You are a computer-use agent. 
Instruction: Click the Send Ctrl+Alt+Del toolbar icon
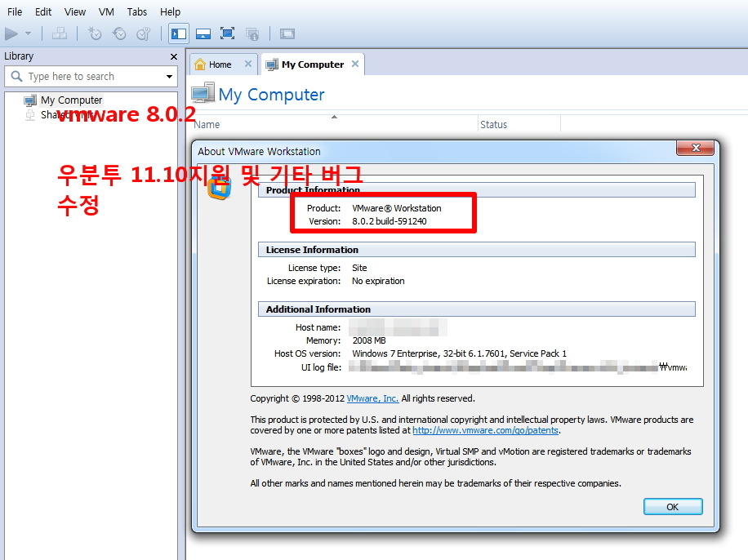60,33
